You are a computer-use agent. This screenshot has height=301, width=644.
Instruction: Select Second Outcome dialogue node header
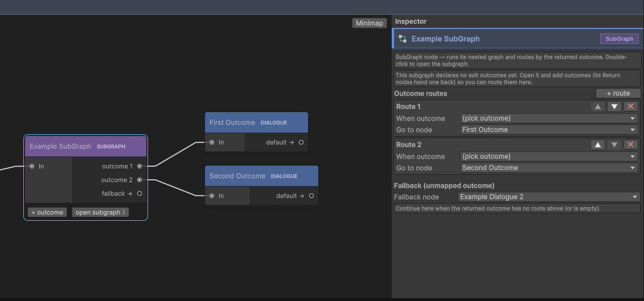(261, 176)
